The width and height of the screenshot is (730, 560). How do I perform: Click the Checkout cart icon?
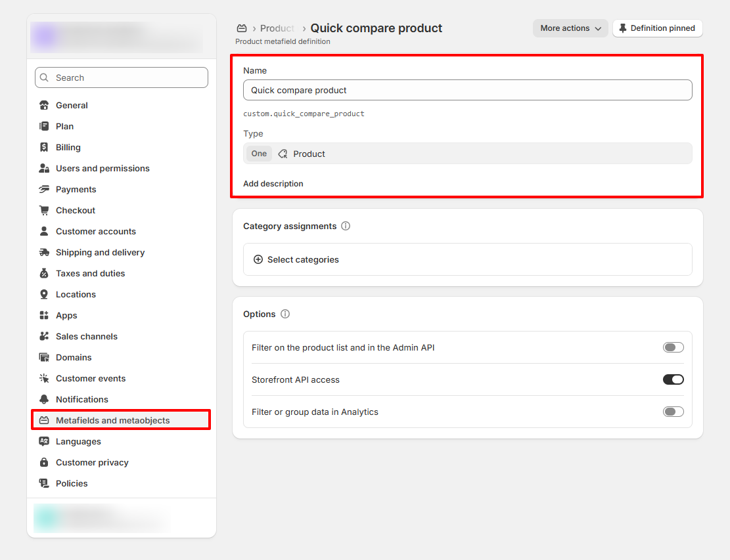[x=44, y=210]
